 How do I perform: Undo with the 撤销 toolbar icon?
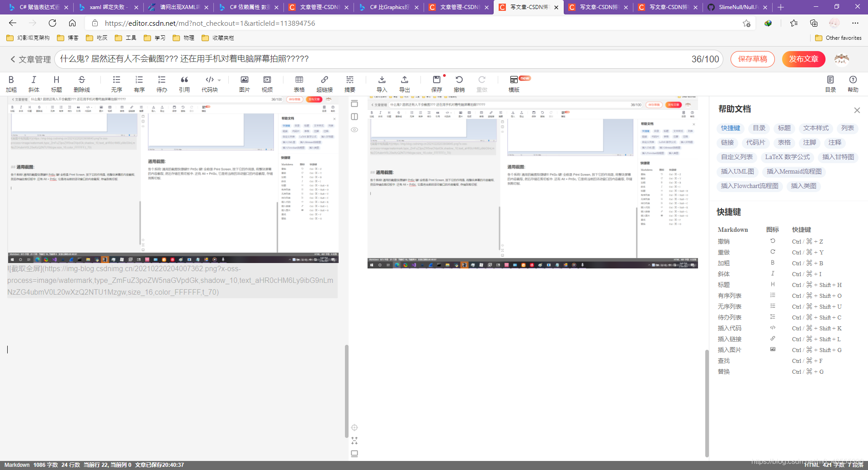tap(459, 84)
